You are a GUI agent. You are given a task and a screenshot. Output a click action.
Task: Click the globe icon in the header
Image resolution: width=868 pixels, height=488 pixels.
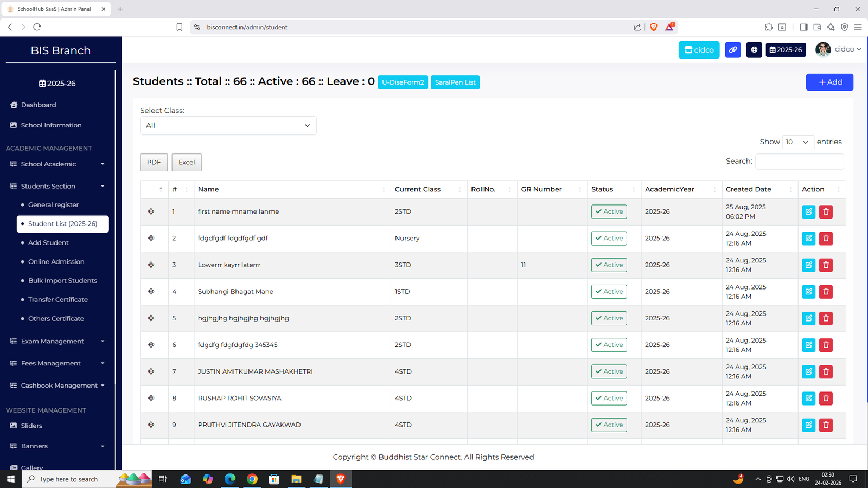click(754, 49)
